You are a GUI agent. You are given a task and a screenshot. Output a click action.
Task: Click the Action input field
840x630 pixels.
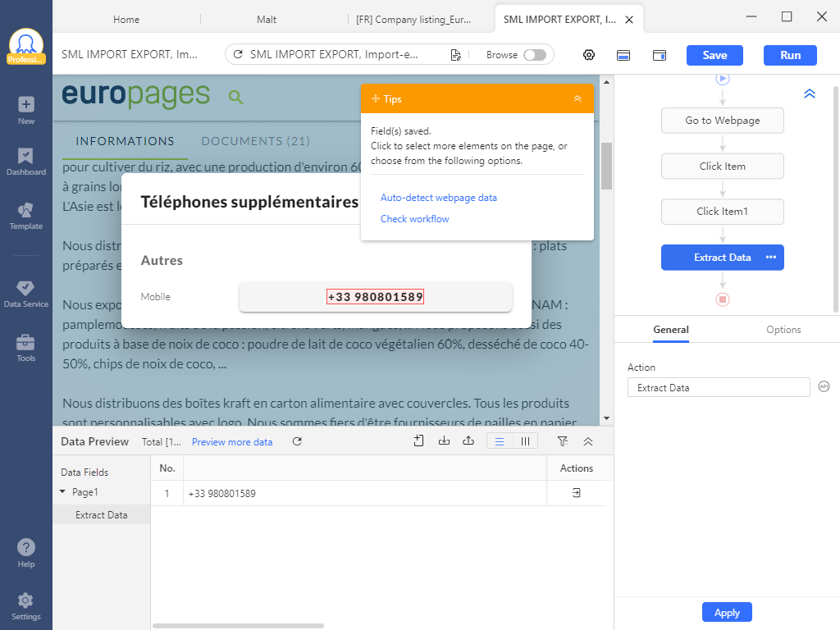[719, 387]
